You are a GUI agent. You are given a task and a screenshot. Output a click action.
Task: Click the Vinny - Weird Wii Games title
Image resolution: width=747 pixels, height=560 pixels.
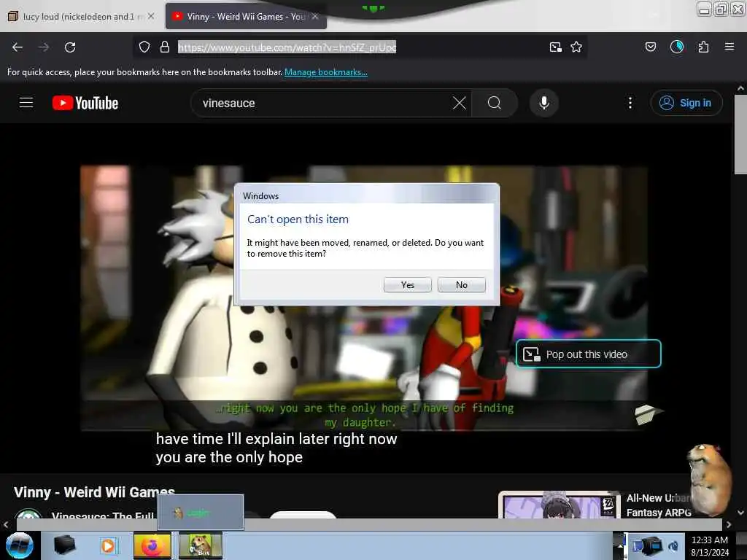click(94, 492)
